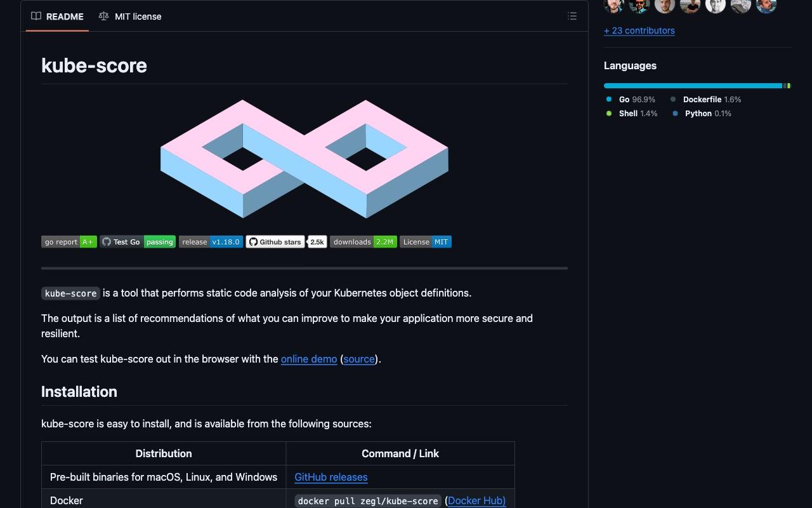The width and height of the screenshot is (812, 508).
Task: Click the Languages sidebar heading
Action: click(630, 65)
